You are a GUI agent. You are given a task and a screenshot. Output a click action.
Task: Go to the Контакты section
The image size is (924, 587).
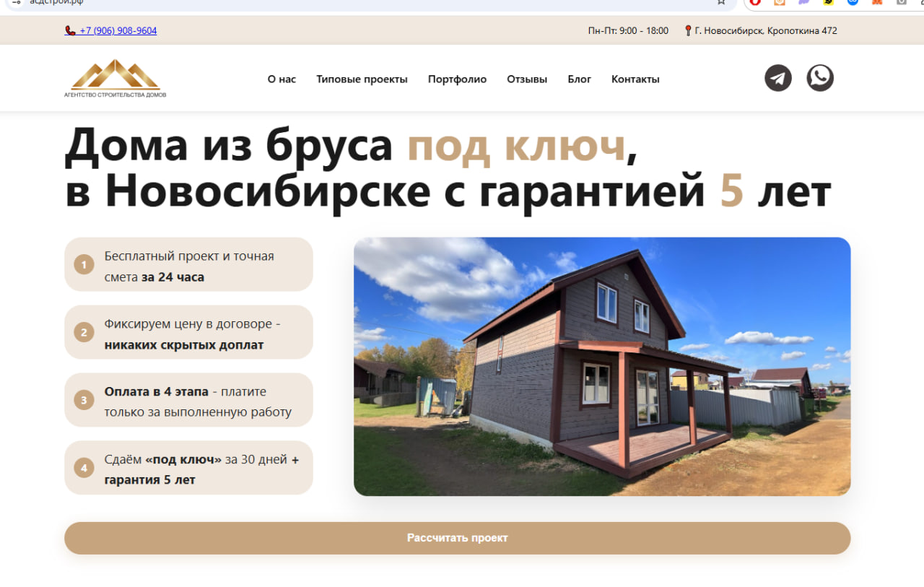coord(635,79)
